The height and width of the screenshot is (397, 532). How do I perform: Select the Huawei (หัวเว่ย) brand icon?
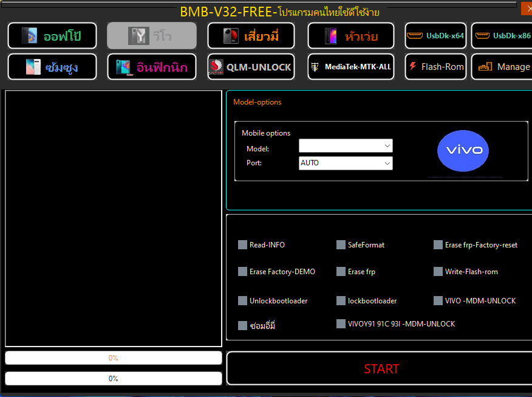tap(350, 36)
